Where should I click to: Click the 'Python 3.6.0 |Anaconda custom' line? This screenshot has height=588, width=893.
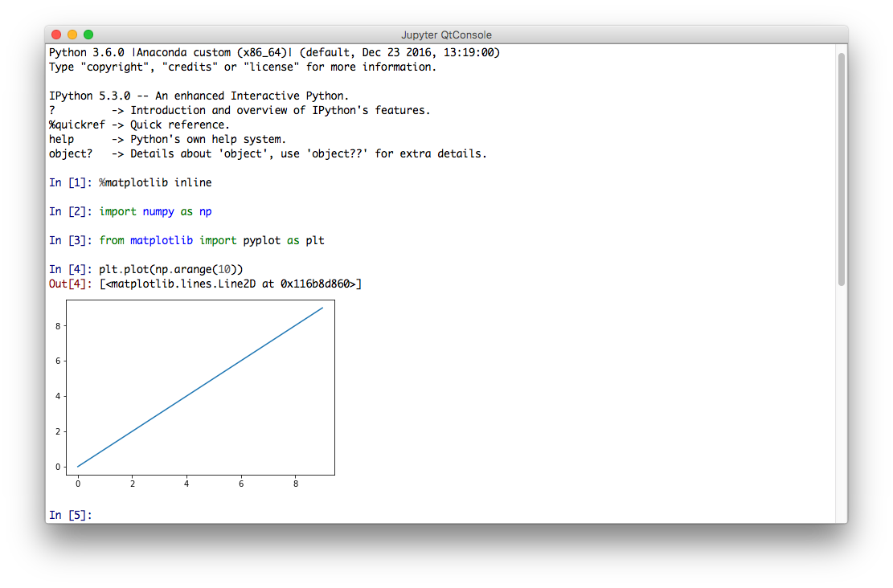[x=275, y=52]
